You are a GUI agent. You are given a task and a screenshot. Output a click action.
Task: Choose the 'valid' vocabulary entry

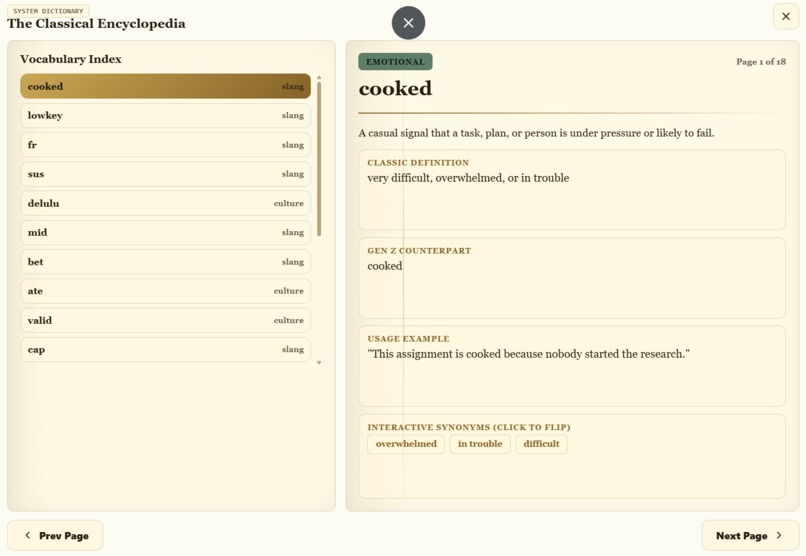click(x=166, y=320)
